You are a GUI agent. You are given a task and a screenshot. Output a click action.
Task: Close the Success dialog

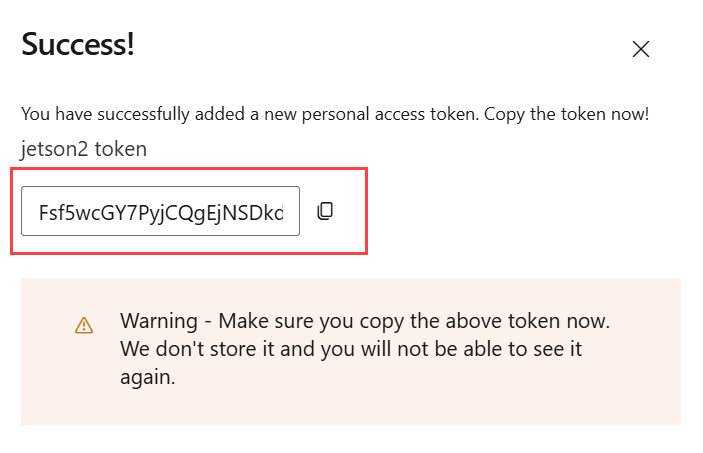click(641, 49)
